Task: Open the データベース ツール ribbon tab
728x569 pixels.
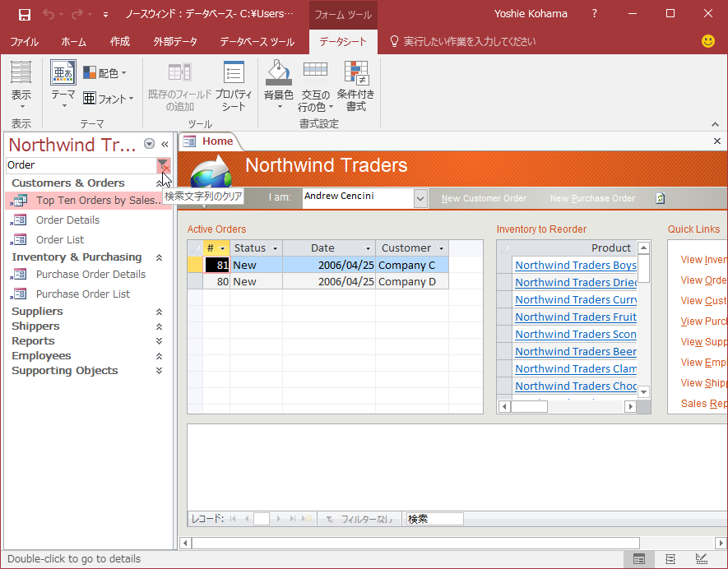Action: [x=257, y=42]
